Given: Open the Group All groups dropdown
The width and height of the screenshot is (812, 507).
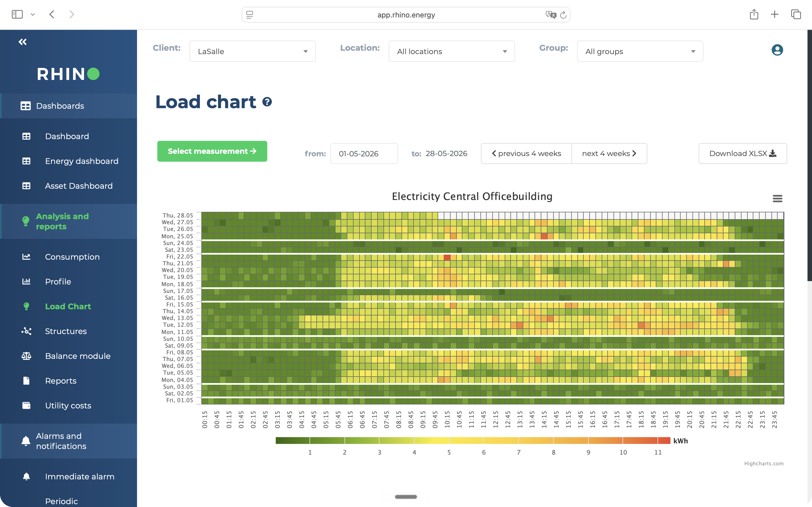Looking at the screenshot, I should click(640, 51).
